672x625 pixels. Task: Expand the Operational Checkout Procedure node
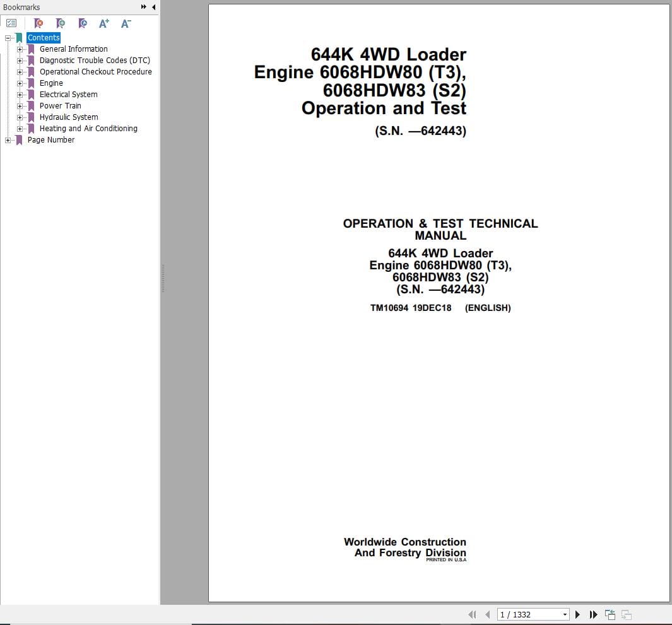coord(20,72)
